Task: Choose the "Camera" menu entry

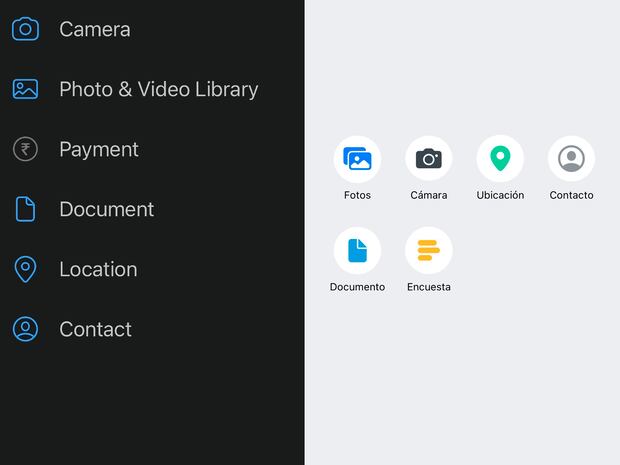Action: click(95, 29)
